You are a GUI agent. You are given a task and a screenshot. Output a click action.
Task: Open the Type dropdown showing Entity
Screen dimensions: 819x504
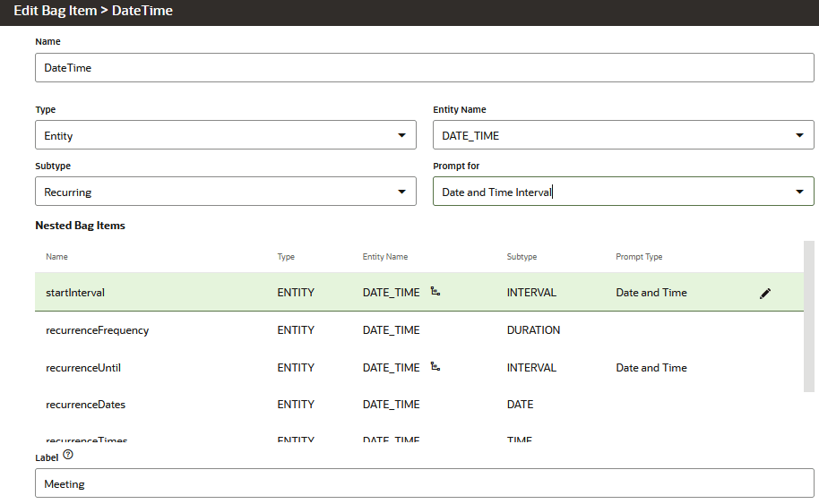pos(225,135)
